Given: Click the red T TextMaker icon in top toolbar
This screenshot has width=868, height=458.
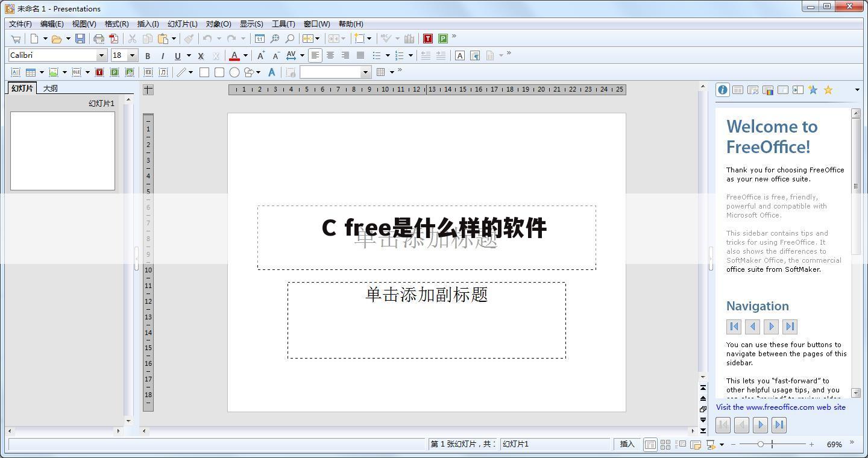Looking at the screenshot, I should [x=428, y=39].
